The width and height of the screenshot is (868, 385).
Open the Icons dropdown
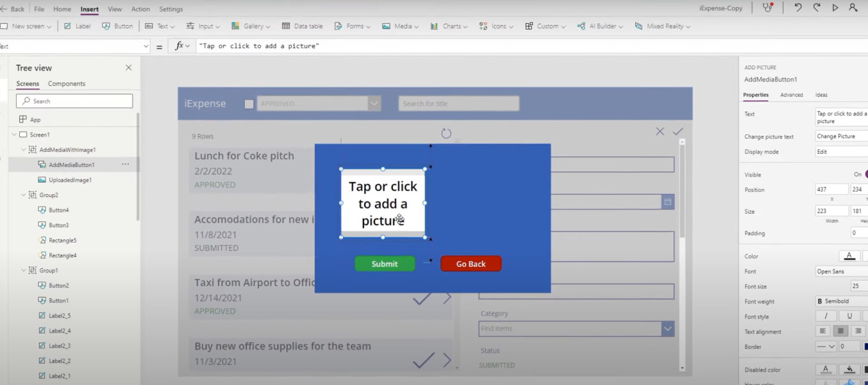tap(496, 26)
